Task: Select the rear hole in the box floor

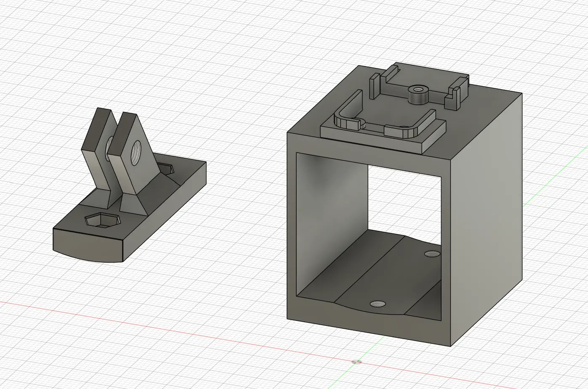Action: coord(431,254)
